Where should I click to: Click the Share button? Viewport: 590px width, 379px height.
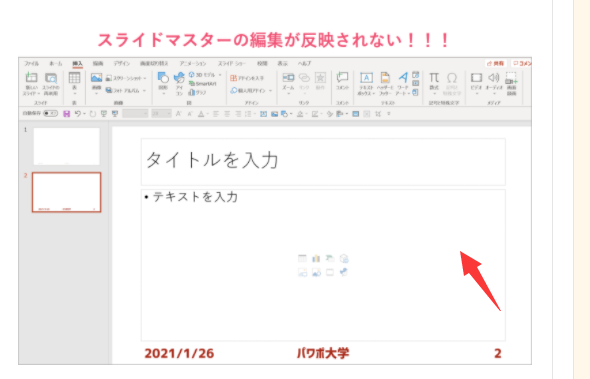click(x=496, y=63)
